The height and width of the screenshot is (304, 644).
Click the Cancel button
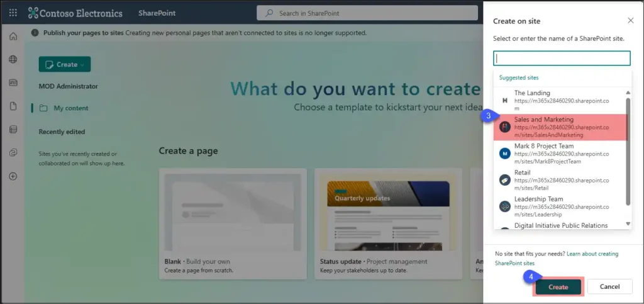(610, 287)
